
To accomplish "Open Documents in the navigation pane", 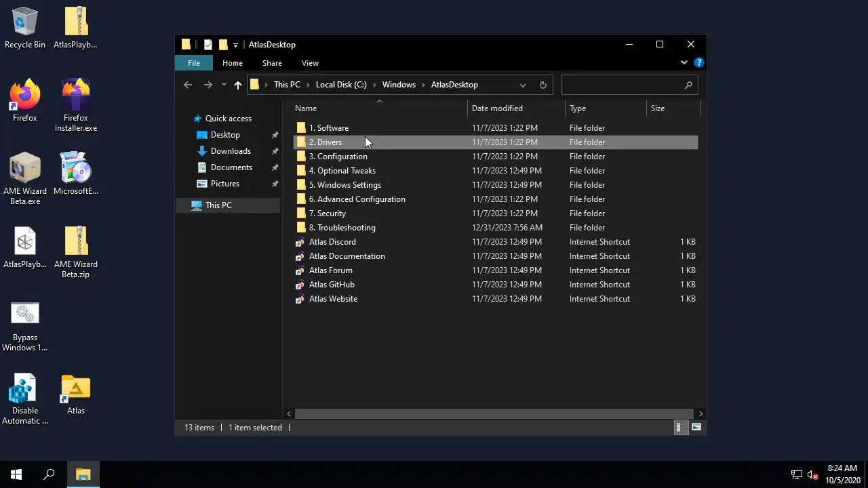I will pyautogui.click(x=231, y=167).
